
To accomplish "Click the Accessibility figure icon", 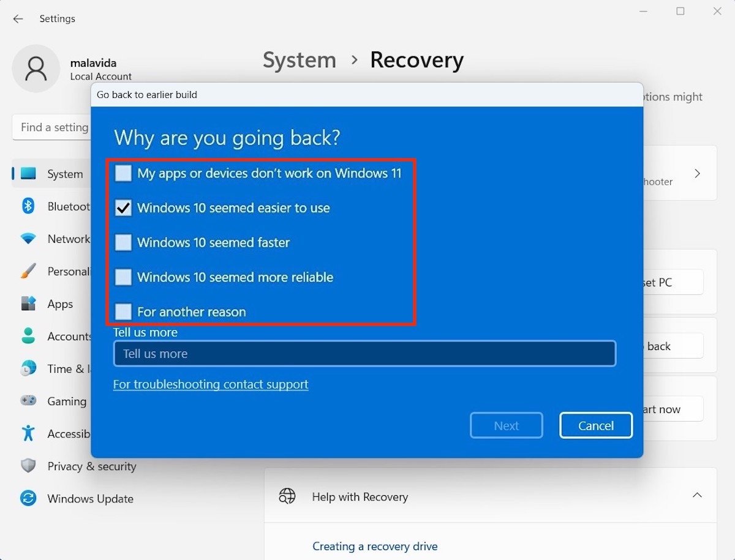I will [28, 433].
